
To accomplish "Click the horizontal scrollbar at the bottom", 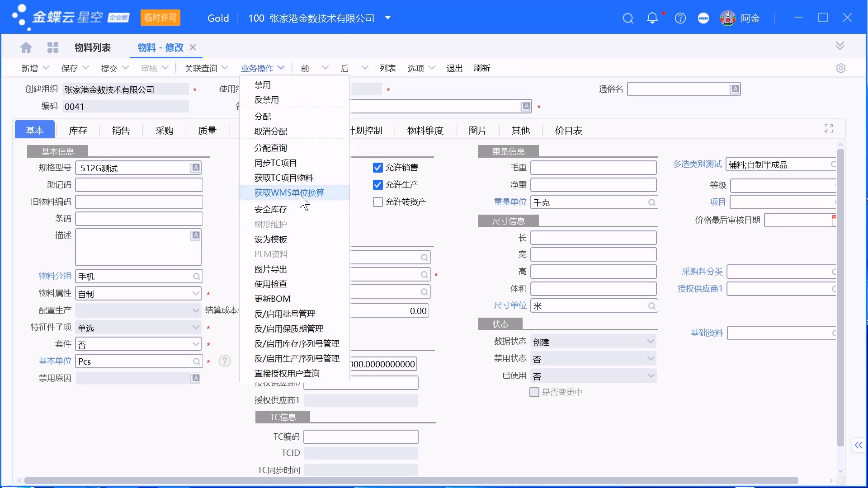I will 411,480.
